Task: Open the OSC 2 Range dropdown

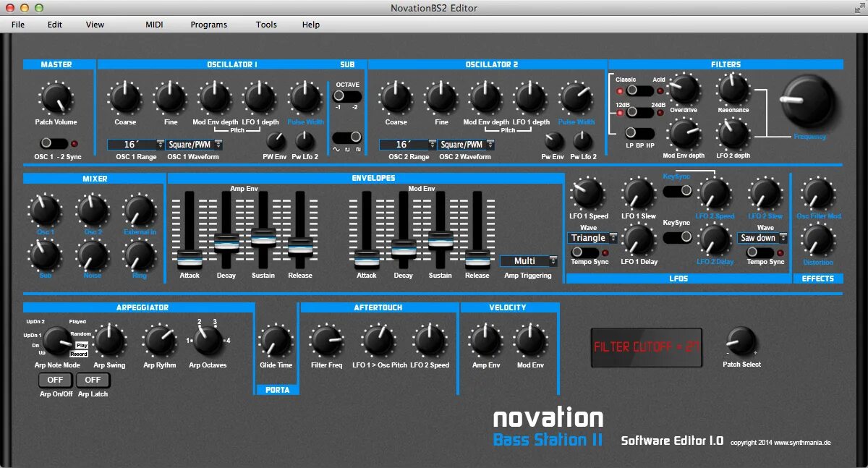Action: pyautogui.click(x=408, y=145)
